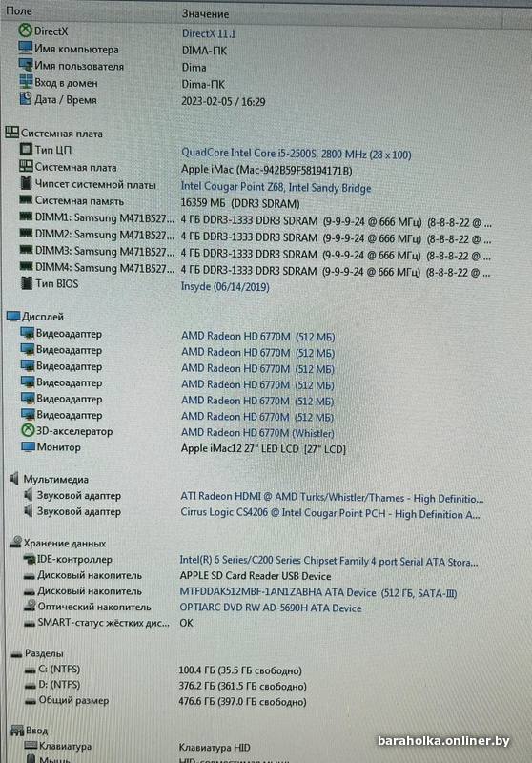
Task: Click the DirectX Xbox-style icon
Action: tap(26, 31)
